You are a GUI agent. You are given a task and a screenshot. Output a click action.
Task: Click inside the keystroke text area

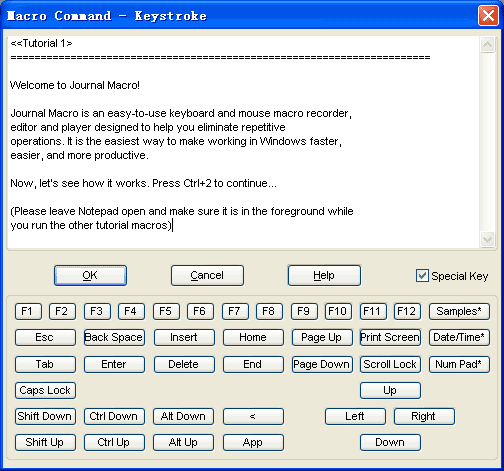coord(243,142)
